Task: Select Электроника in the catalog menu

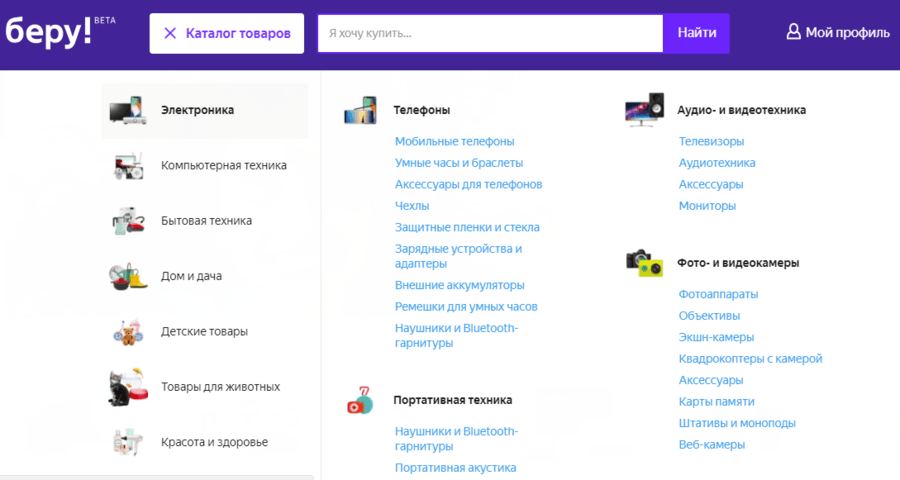Action: (205, 110)
